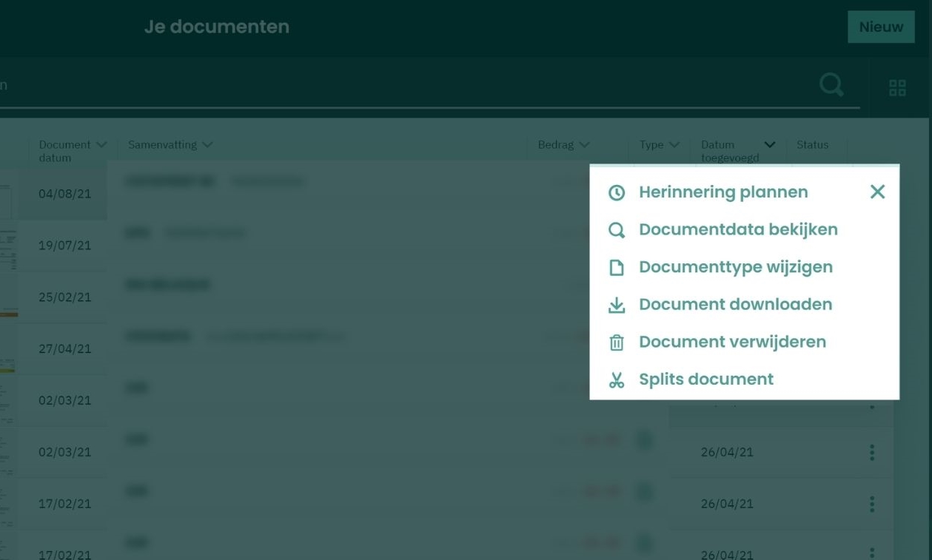Switch to grid view icon
Screen dimensions: 932x560
(x=897, y=88)
